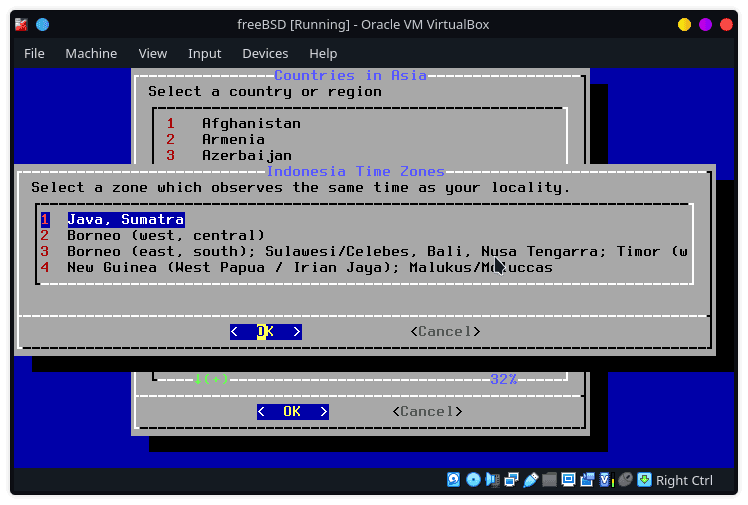
Task: Click the Indonesia Time Zones dialog title
Action: click(x=355, y=171)
